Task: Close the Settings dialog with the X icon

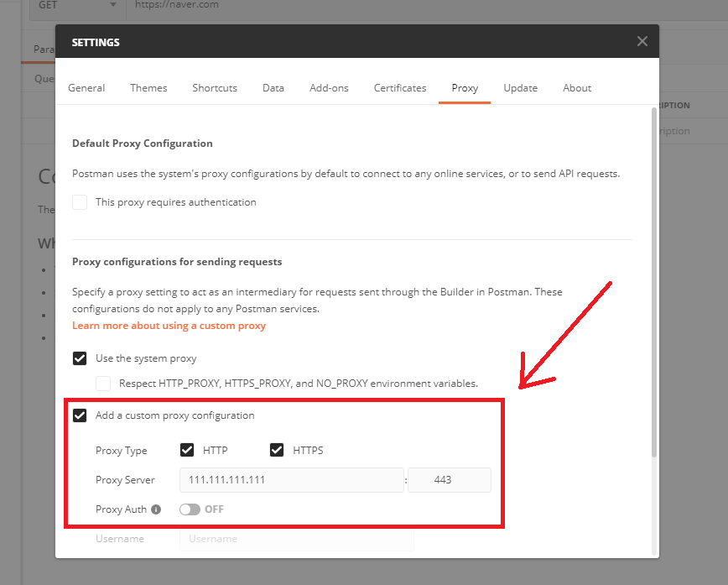Action: pyautogui.click(x=642, y=41)
